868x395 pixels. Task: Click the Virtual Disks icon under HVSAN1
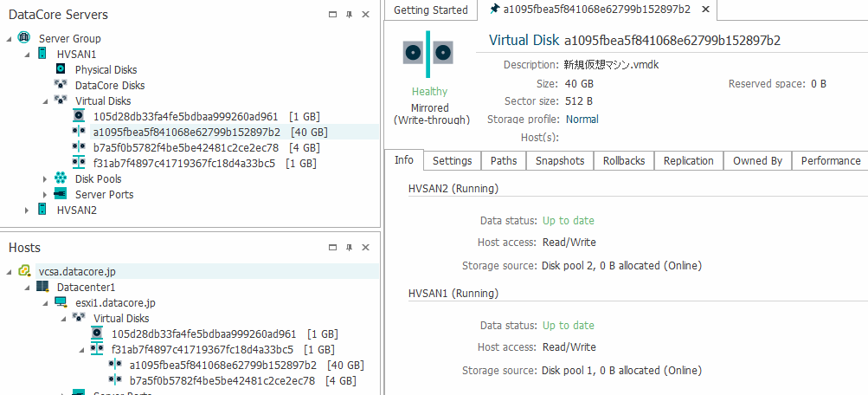pyautogui.click(x=61, y=100)
